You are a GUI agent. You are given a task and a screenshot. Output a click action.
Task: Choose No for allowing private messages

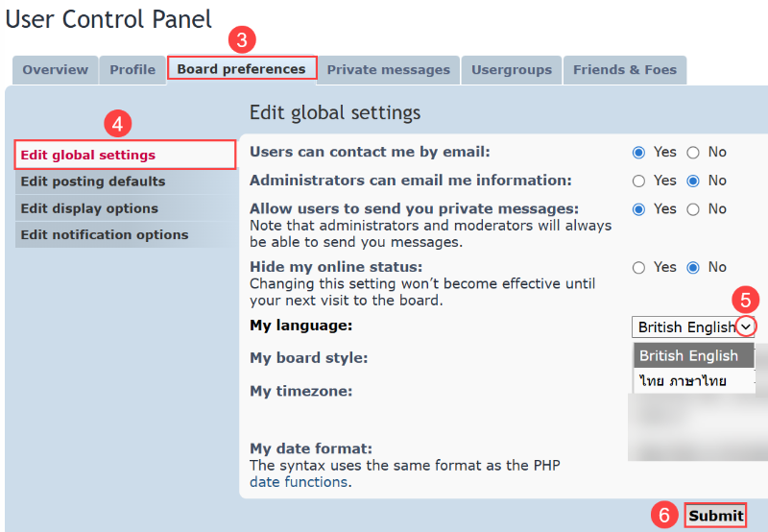(692, 209)
